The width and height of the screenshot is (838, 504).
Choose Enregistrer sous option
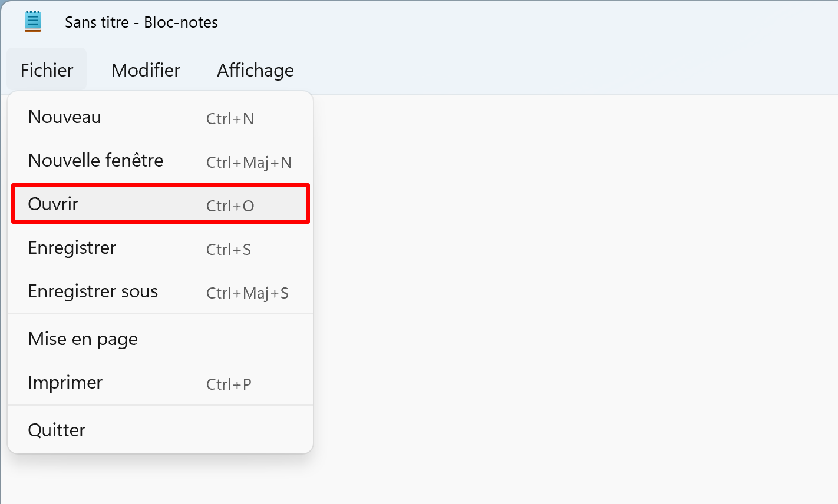pyautogui.click(x=160, y=291)
